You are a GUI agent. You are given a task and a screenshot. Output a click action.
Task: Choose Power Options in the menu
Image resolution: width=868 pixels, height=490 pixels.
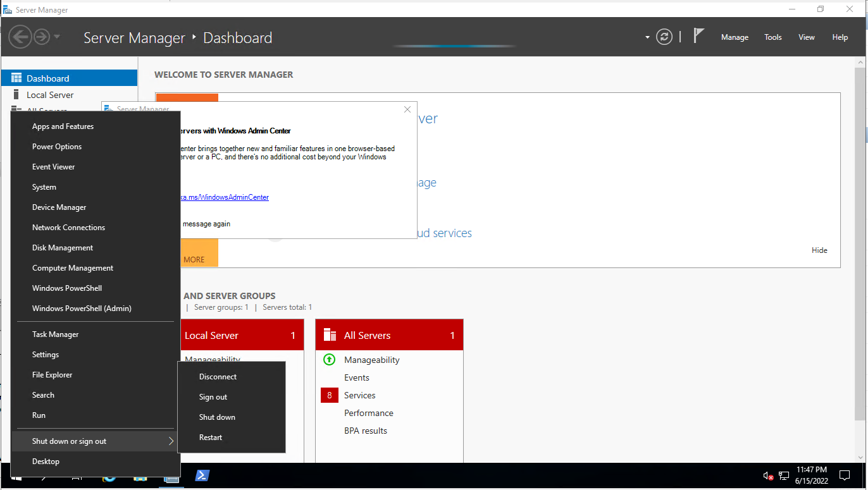pos(96,147)
